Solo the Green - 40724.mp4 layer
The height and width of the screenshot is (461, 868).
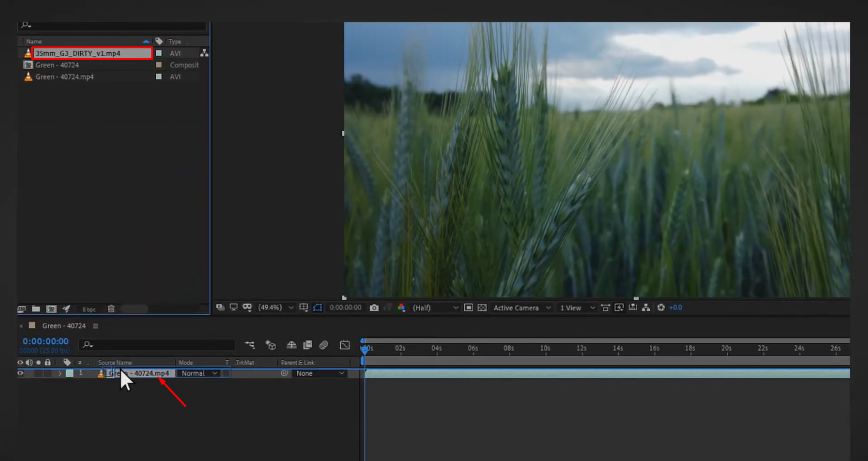pyautogui.click(x=38, y=373)
